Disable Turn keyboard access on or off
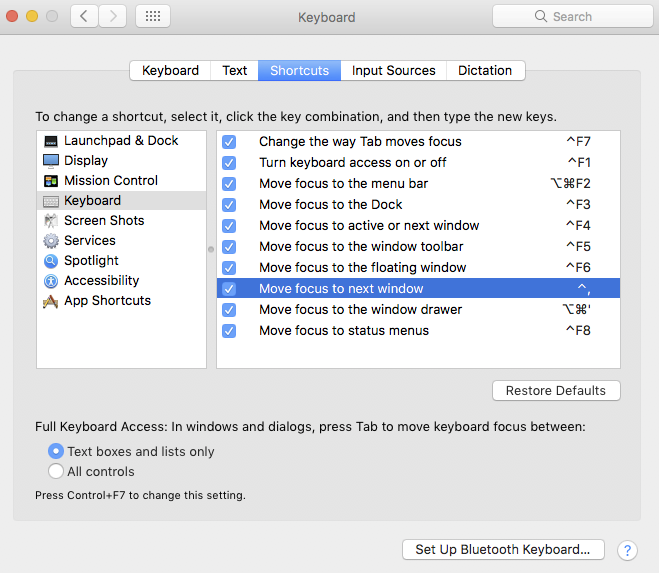Image resolution: width=659 pixels, height=573 pixels. 229,163
